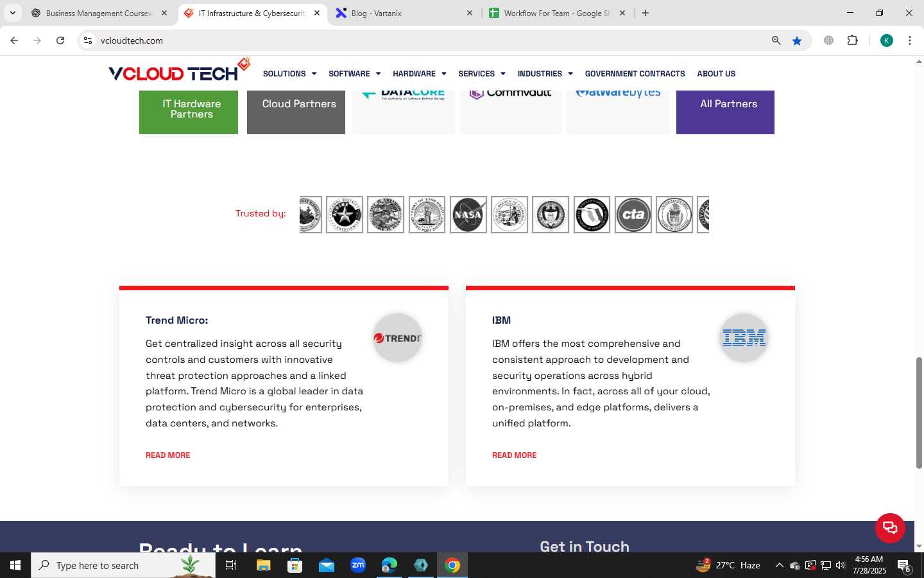Viewport: 924px width, 578px height.
Task: Open the notification center icon
Action: click(x=903, y=566)
